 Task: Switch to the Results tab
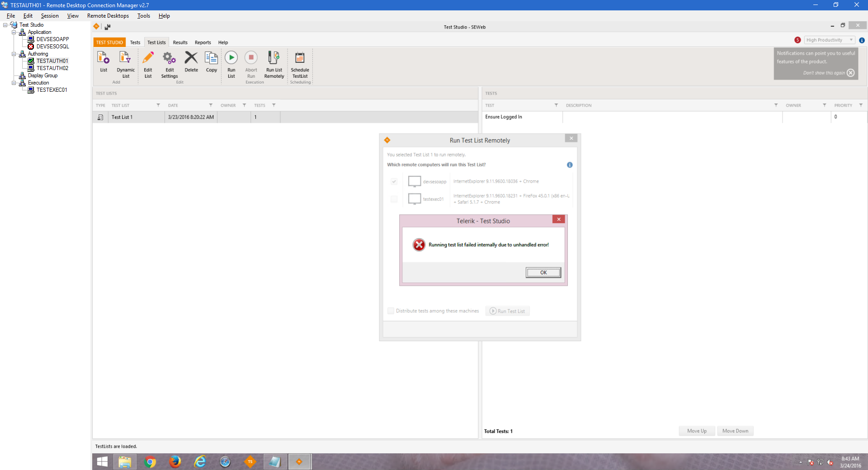coord(180,42)
